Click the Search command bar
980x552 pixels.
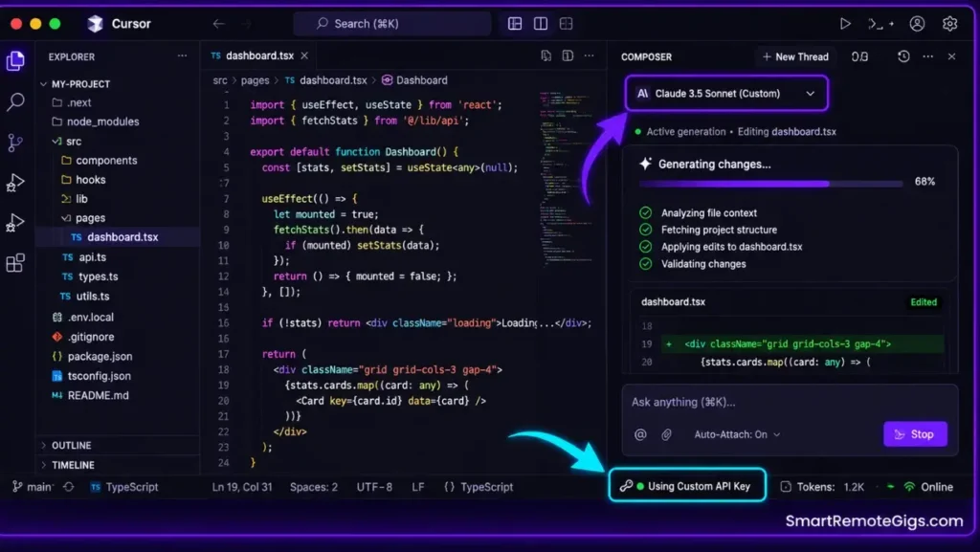[x=391, y=24]
